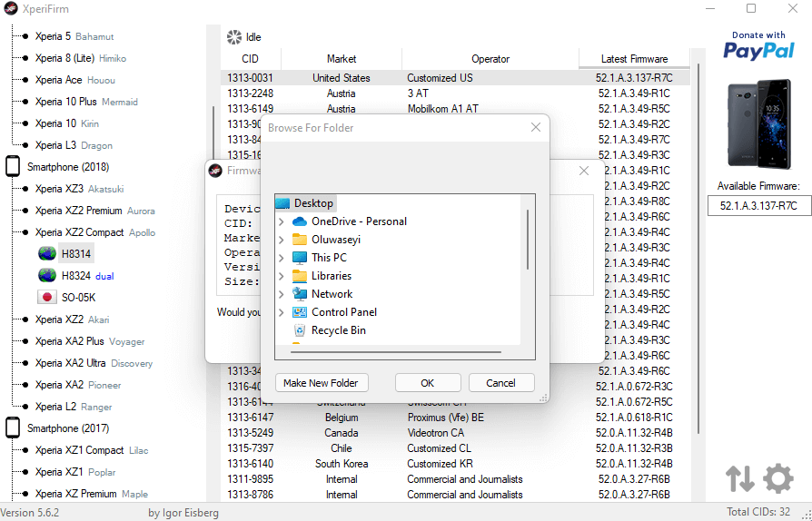Confirm folder with OK button
Screen dimensions: 812x521
[x=428, y=383]
